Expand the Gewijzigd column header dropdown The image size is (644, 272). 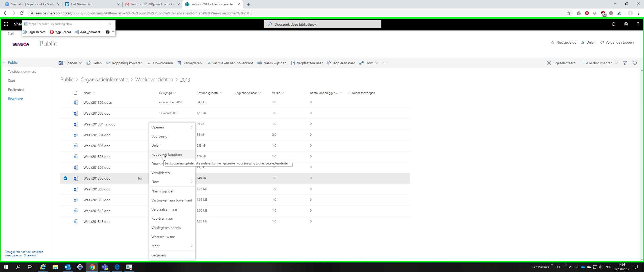175,93
